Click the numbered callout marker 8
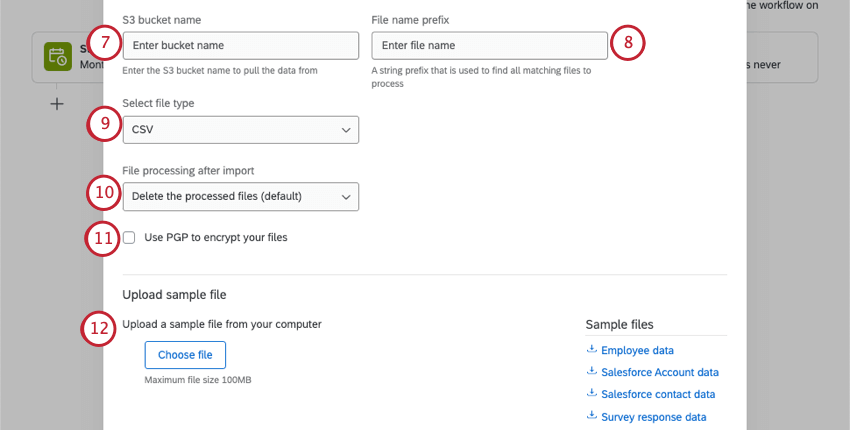 pos(627,43)
